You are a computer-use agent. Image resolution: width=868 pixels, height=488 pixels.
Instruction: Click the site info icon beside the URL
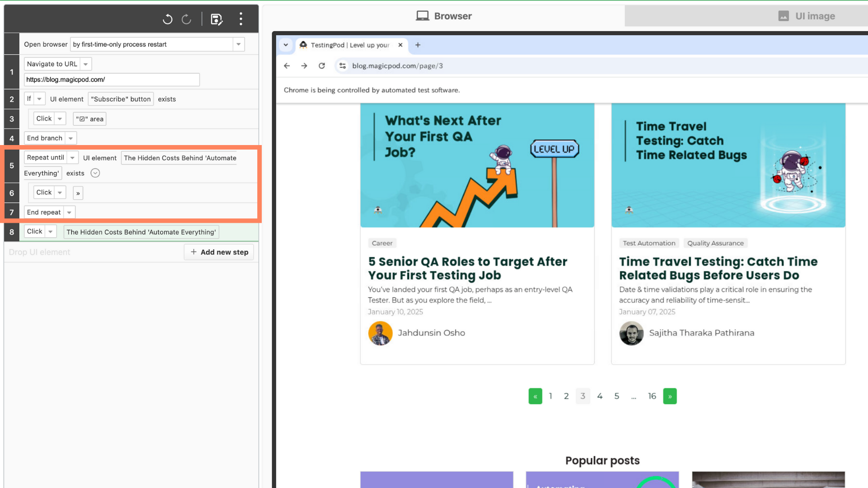[x=342, y=66]
